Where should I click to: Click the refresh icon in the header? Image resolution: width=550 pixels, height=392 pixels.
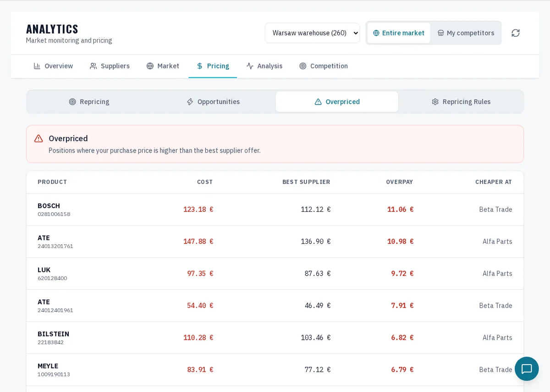(x=516, y=33)
